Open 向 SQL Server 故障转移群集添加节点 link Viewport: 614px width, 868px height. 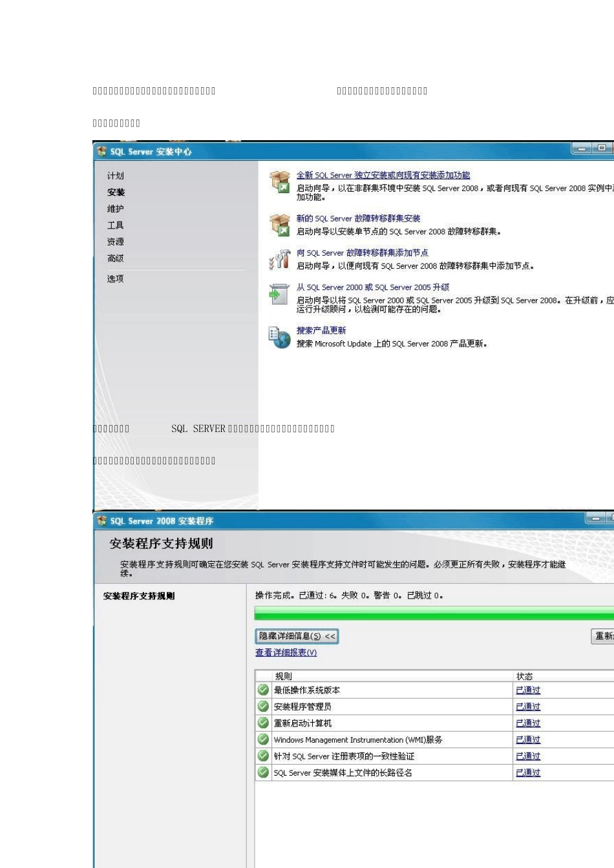pyautogui.click(x=362, y=253)
